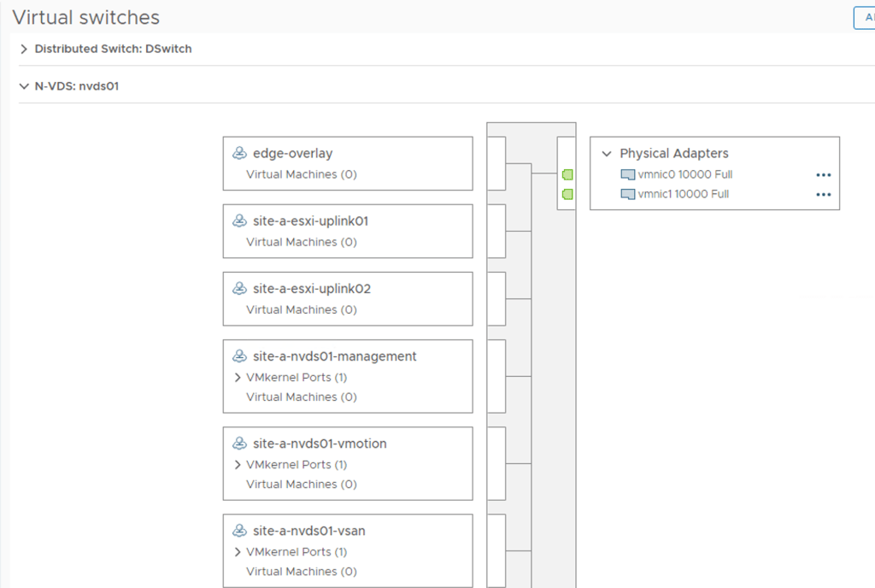
Task: Click the bottom green uplink port indicator
Action: 567,194
